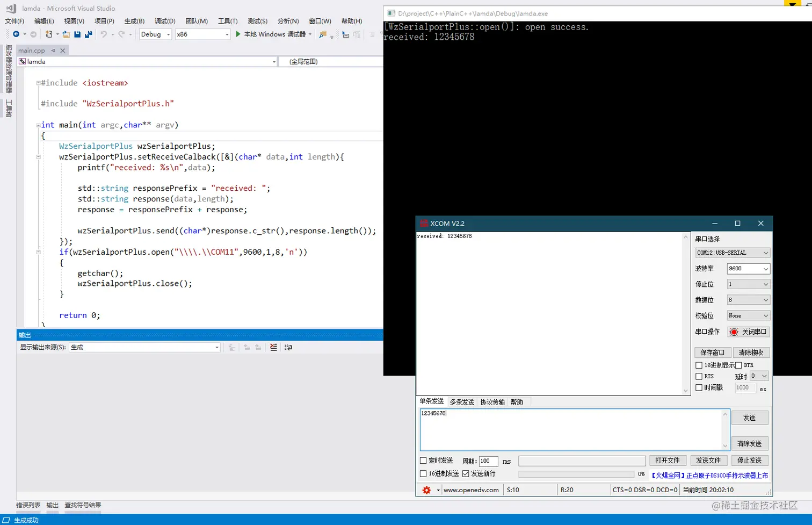Start debugging with the green play icon
Image resolution: width=812 pixels, height=525 pixels.
pyautogui.click(x=238, y=34)
